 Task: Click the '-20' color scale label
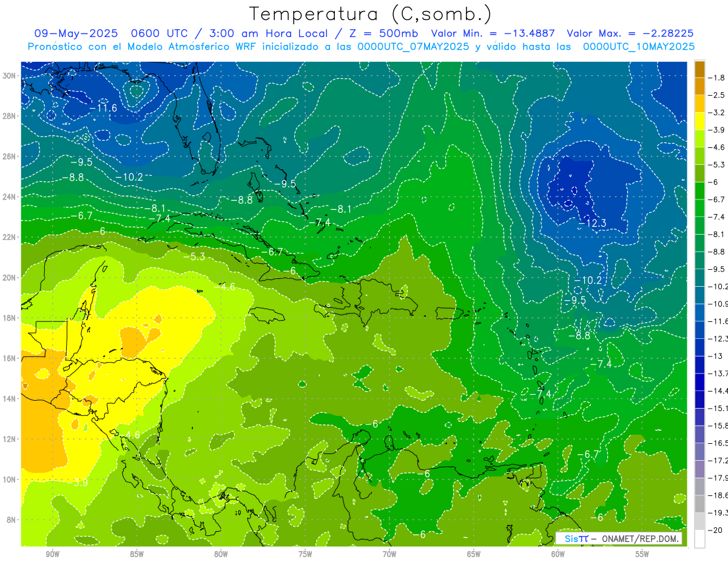pos(716,530)
